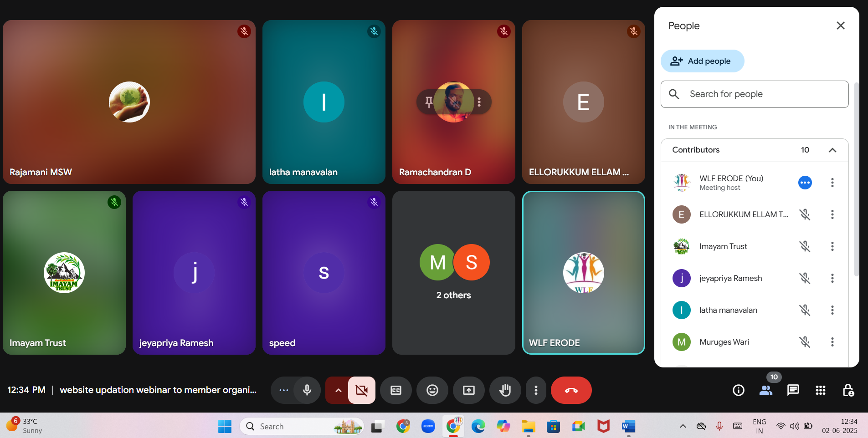Open Zoom from the taskbar
Image resolution: width=868 pixels, height=438 pixels.
point(428,427)
